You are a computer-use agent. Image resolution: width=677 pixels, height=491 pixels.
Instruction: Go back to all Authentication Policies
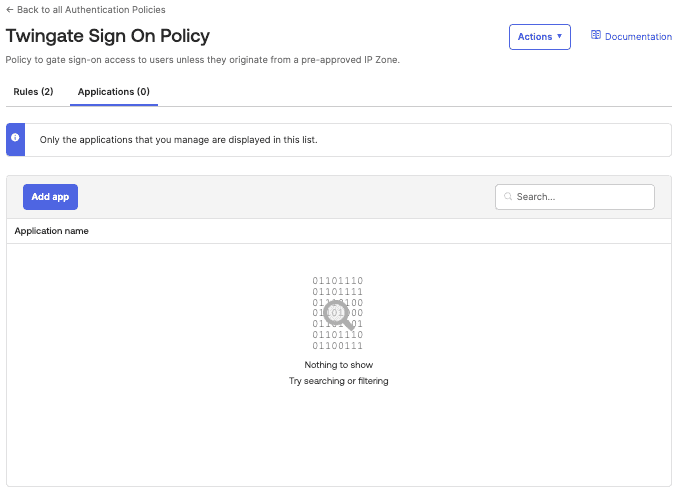click(91, 10)
